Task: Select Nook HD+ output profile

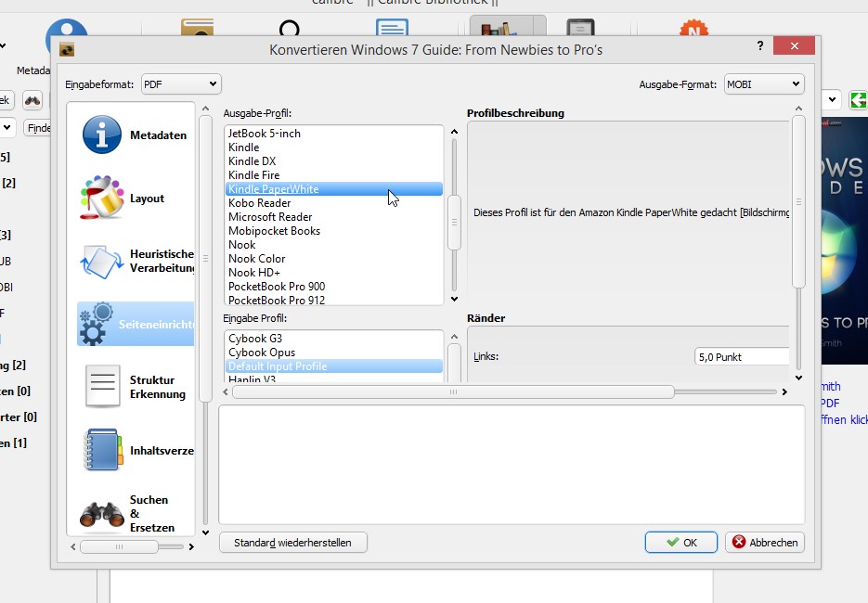Action: (334, 272)
